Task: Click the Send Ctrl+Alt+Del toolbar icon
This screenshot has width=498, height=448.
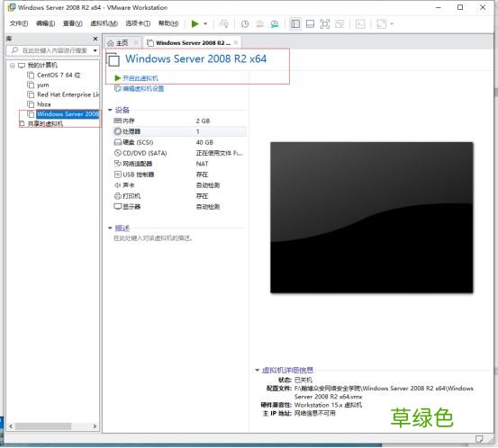Action: point(224,23)
